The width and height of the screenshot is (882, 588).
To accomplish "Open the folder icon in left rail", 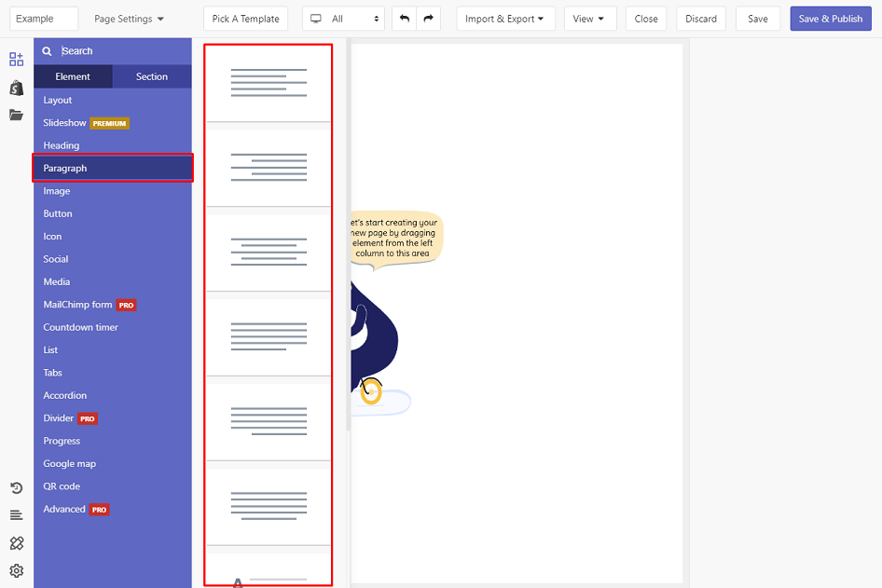I will (x=16, y=116).
